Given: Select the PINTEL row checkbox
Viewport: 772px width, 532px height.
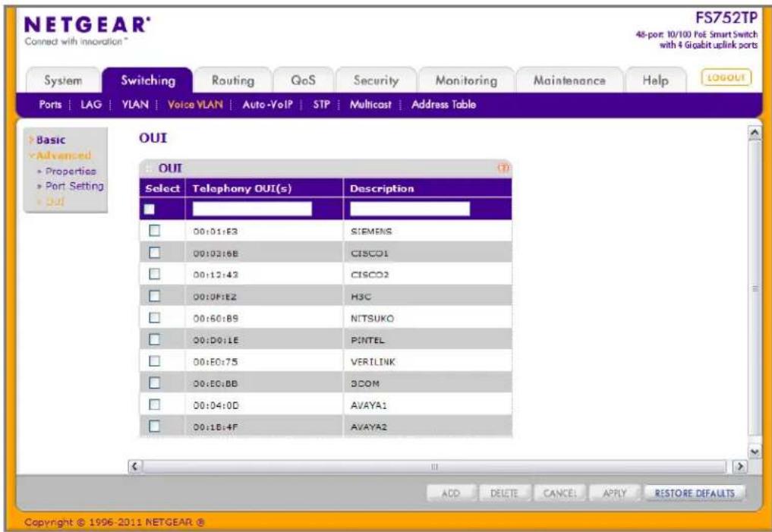Looking at the screenshot, I should point(155,339).
